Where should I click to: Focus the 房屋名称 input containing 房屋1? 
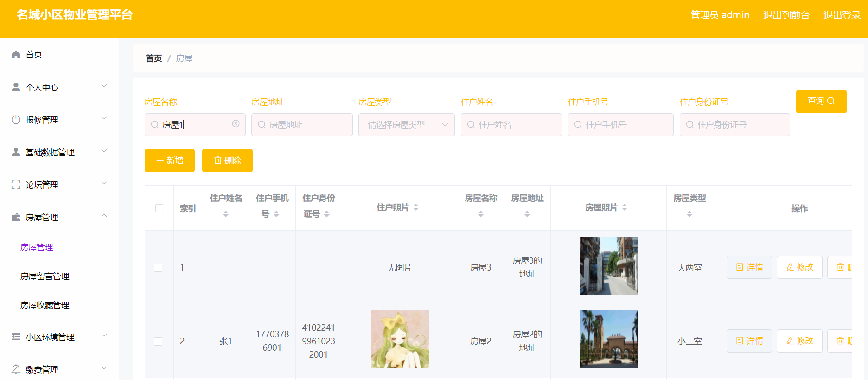pos(195,125)
